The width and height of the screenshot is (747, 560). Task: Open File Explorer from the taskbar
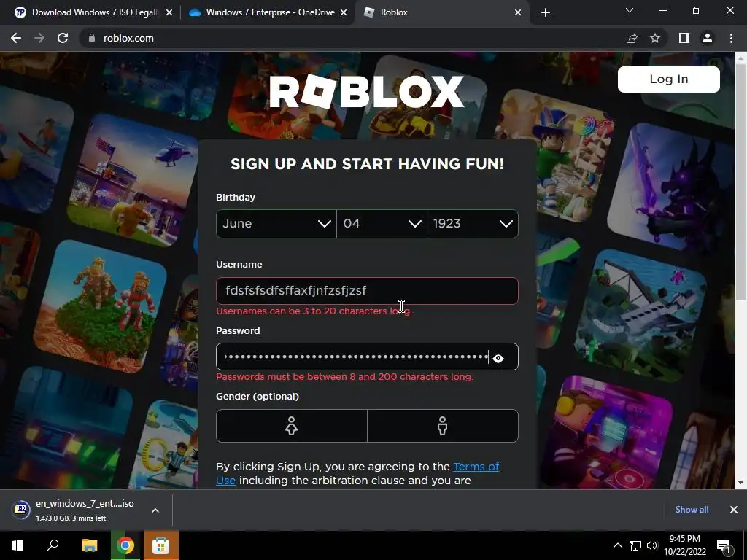[x=89, y=545]
